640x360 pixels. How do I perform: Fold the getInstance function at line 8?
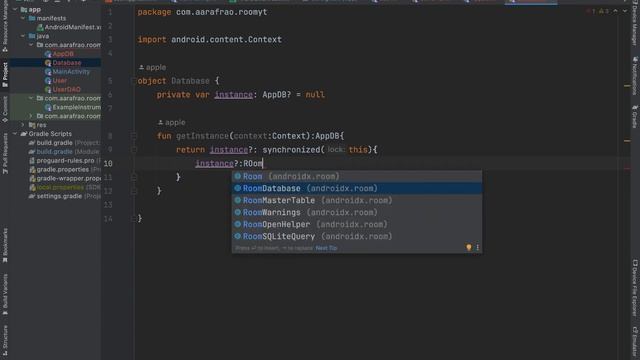point(133,136)
